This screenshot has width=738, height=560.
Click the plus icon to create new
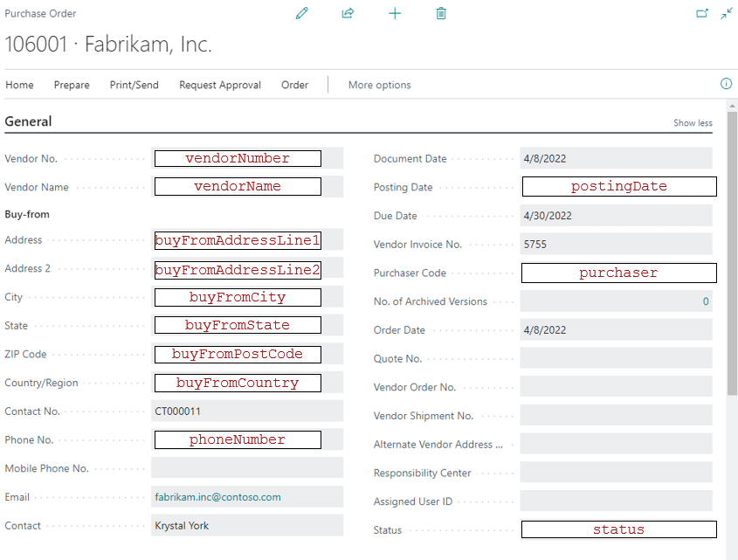[x=395, y=13]
